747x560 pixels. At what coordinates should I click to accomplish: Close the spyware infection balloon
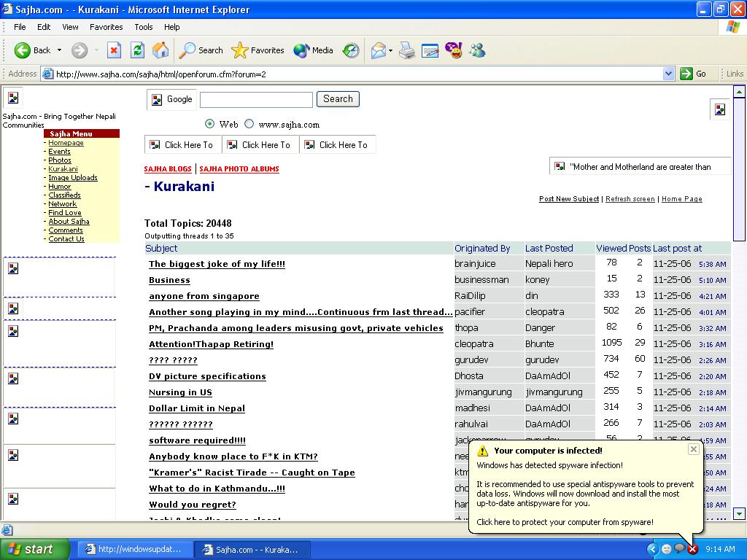tap(693, 449)
